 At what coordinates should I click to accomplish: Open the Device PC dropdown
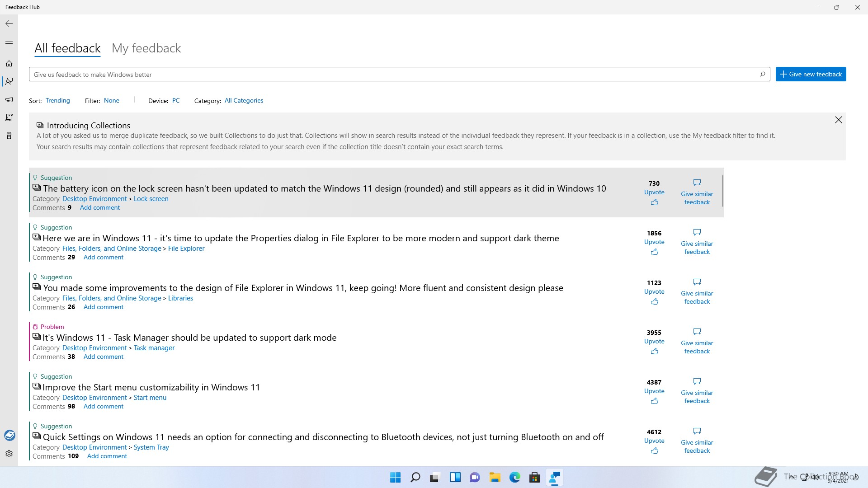[176, 100]
